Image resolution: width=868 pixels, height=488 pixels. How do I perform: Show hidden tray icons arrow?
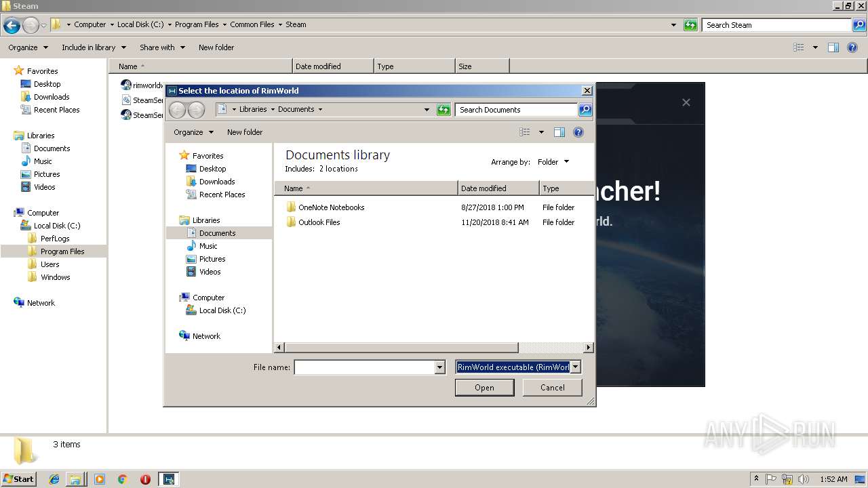coord(756,479)
